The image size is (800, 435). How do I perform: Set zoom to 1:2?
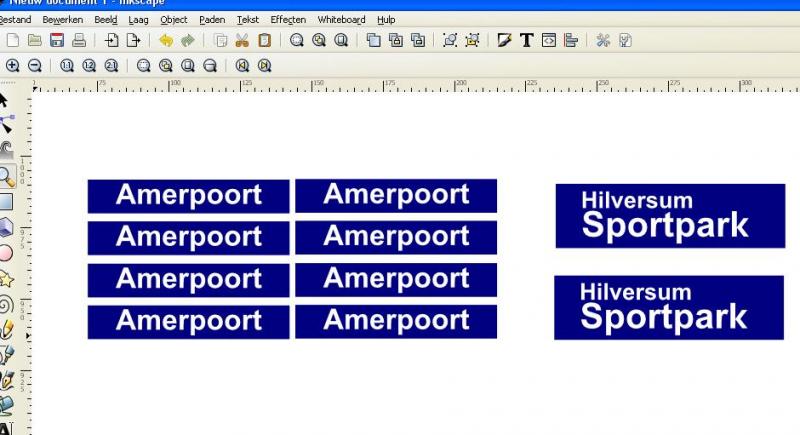(x=89, y=65)
